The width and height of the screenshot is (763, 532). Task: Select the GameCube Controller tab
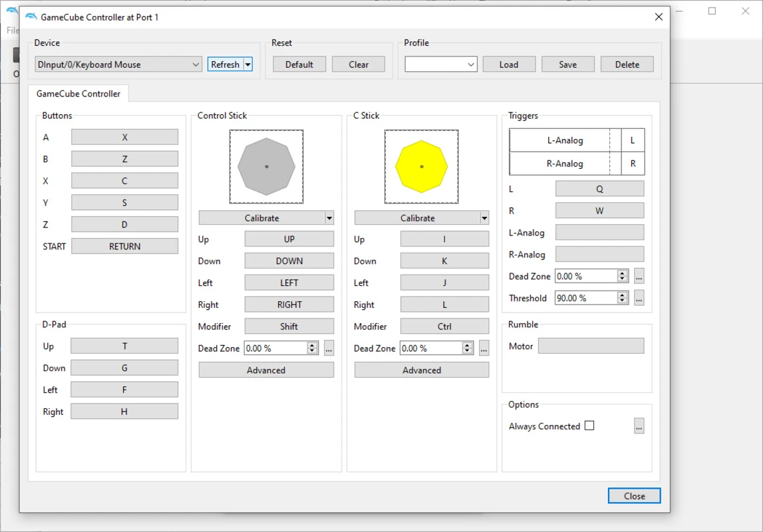78,94
